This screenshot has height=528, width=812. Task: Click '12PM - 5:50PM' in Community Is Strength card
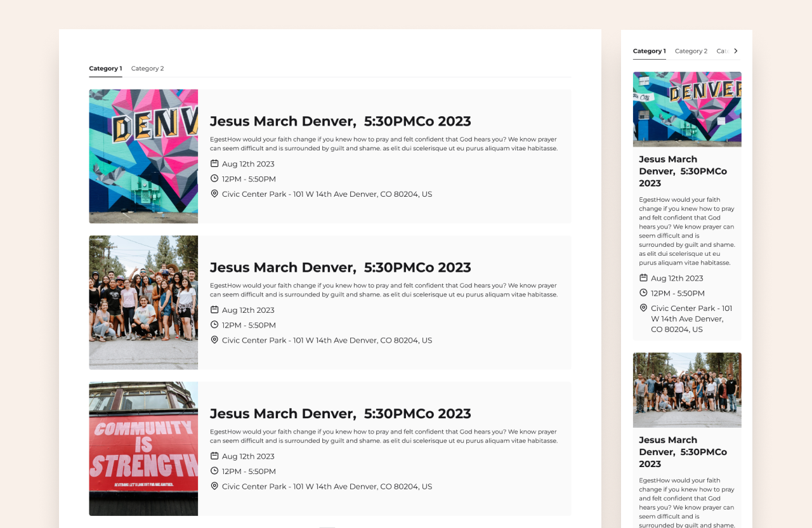pyautogui.click(x=249, y=472)
